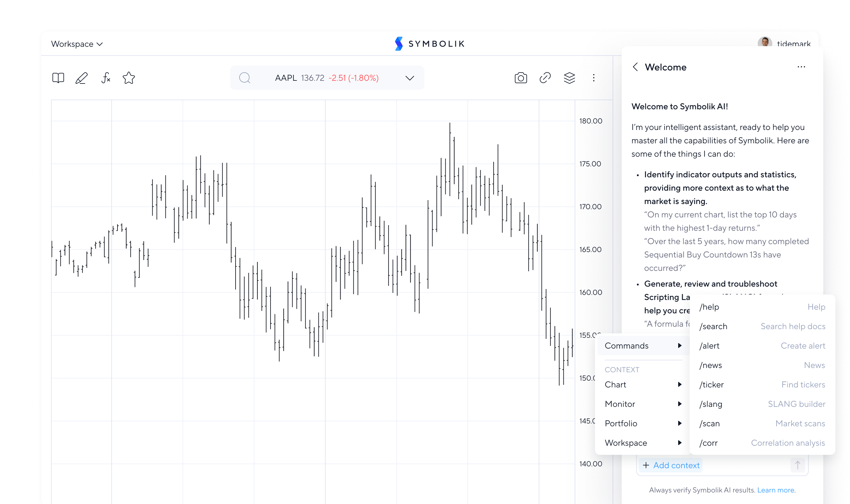Click the 165.00 price axis label
Screen dimensions: 850x504
click(x=590, y=249)
